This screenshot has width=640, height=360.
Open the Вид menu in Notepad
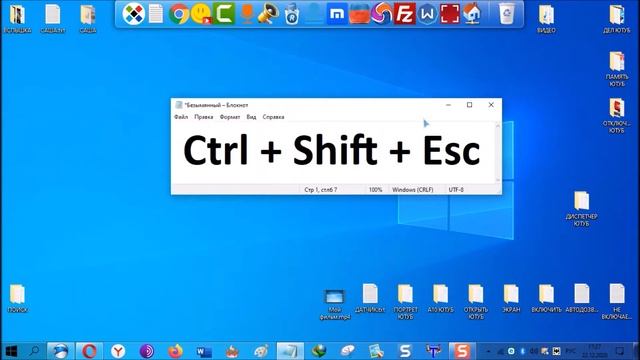coord(251,117)
